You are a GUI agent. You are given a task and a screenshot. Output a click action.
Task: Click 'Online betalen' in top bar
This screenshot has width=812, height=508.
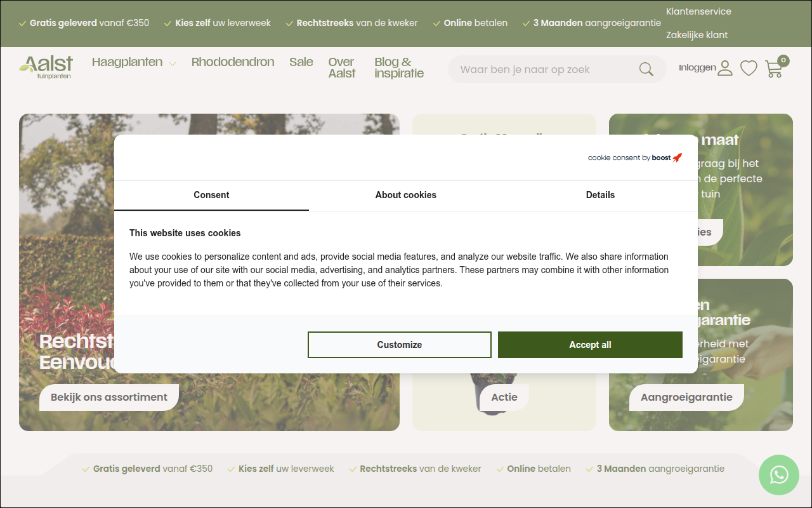click(476, 23)
